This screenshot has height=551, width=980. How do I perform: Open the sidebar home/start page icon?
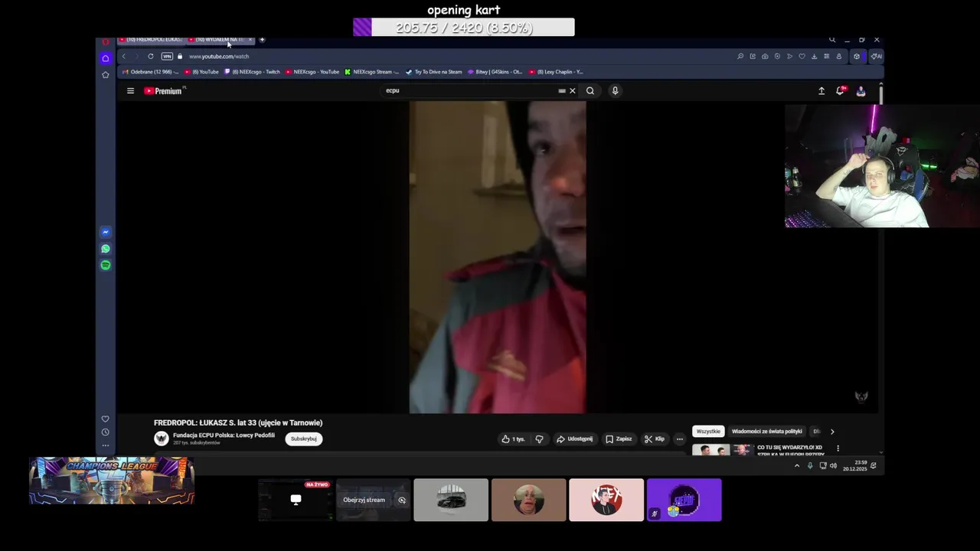pyautogui.click(x=106, y=58)
